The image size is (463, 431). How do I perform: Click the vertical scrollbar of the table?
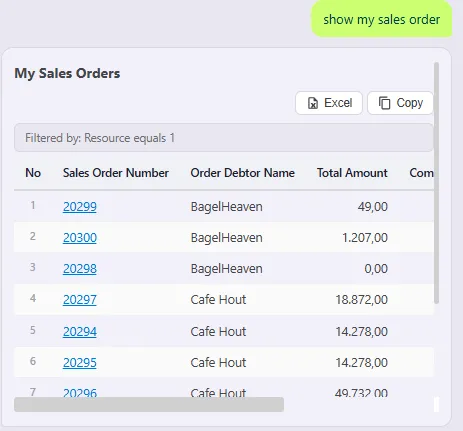tap(436, 183)
